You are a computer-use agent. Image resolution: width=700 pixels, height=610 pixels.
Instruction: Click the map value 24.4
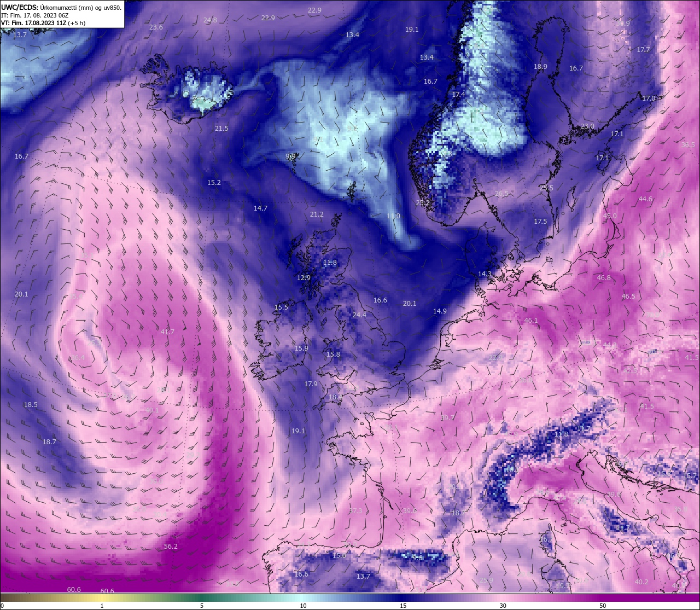pos(359,315)
